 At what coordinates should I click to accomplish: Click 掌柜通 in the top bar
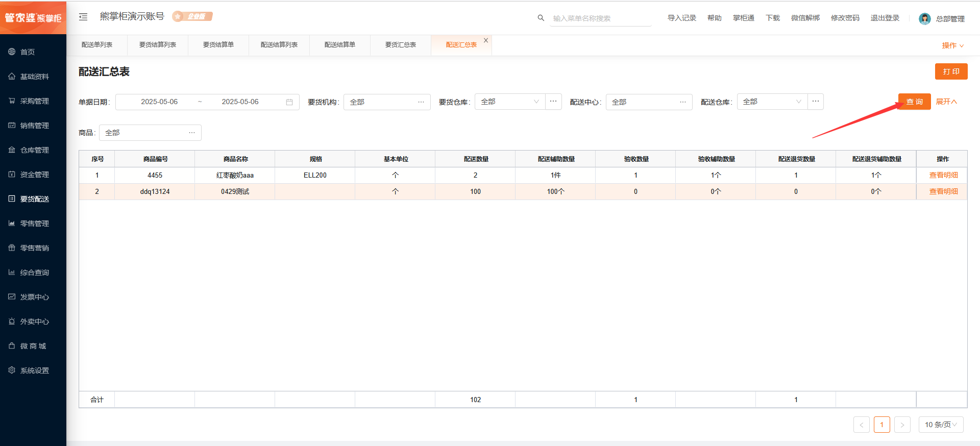(x=744, y=18)
